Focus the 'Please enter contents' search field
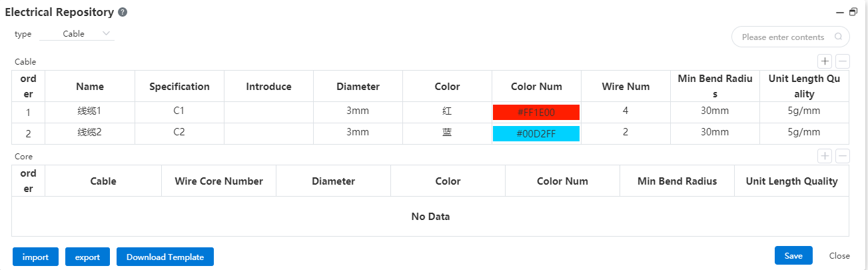The height and width of the screenshot is (270, 868). (x=783, y=37)
